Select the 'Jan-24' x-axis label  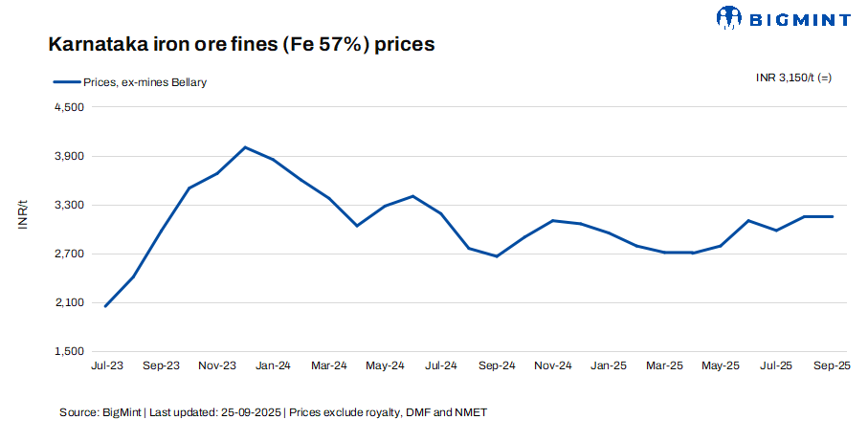pos(273,365)
